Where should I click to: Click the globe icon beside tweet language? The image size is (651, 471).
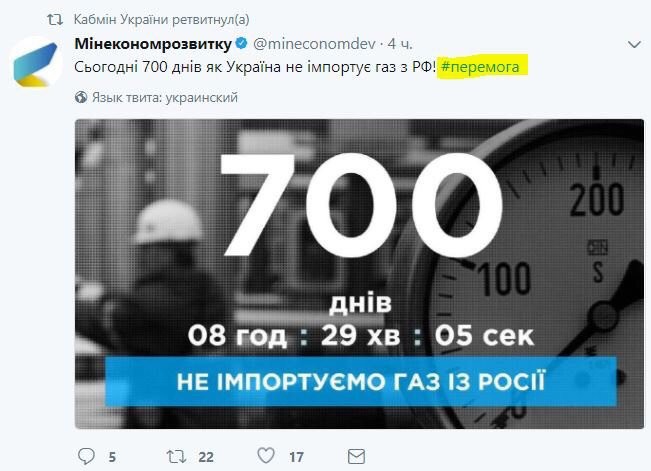(81, 97)
